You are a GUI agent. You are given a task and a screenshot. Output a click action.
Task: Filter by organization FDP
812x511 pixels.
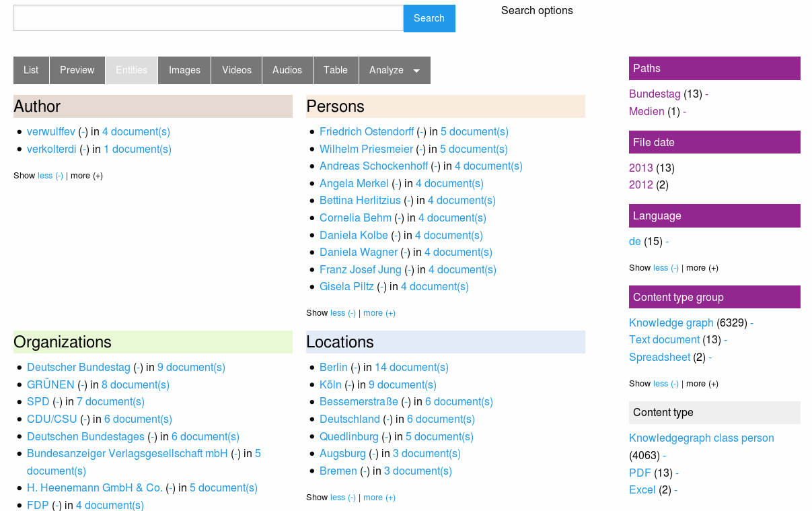(38, 505)
